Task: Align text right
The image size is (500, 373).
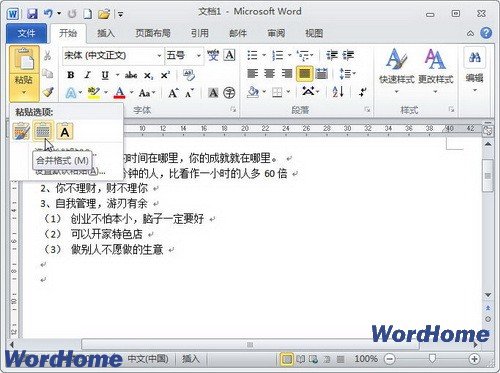Action: 287,73
